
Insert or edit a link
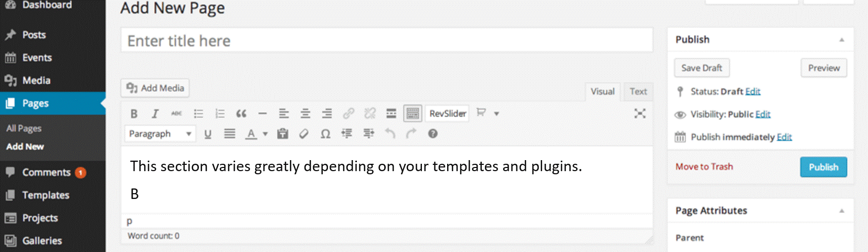tap(348, 113)
